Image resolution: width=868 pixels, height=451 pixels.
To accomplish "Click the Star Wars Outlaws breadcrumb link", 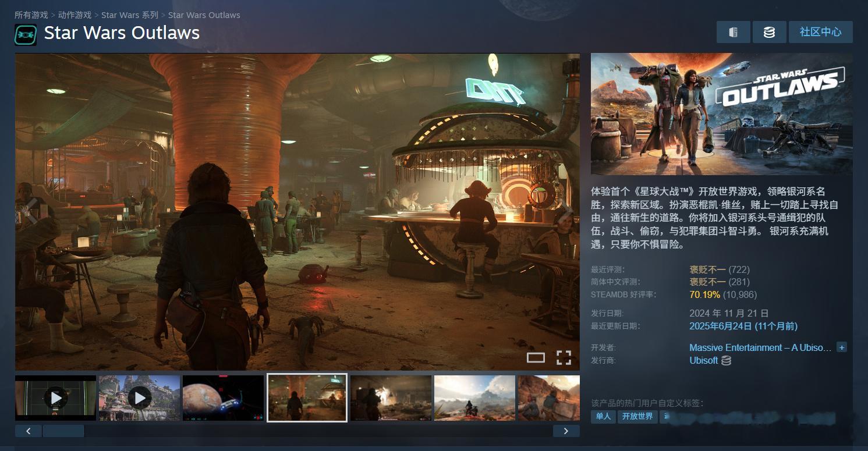I will point(204,15).
